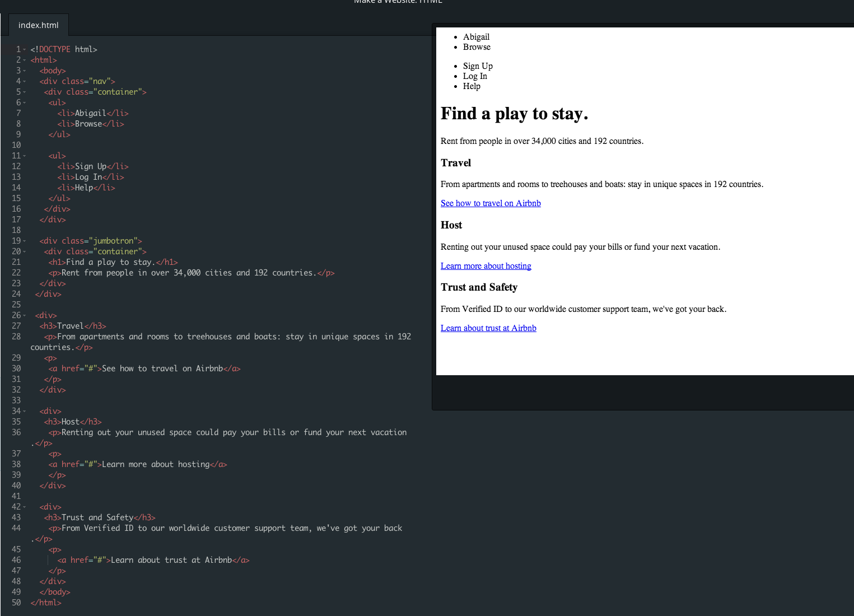
Task: Collapse the body tag fold arrow at line 3
Action: (x=25, y=71)
